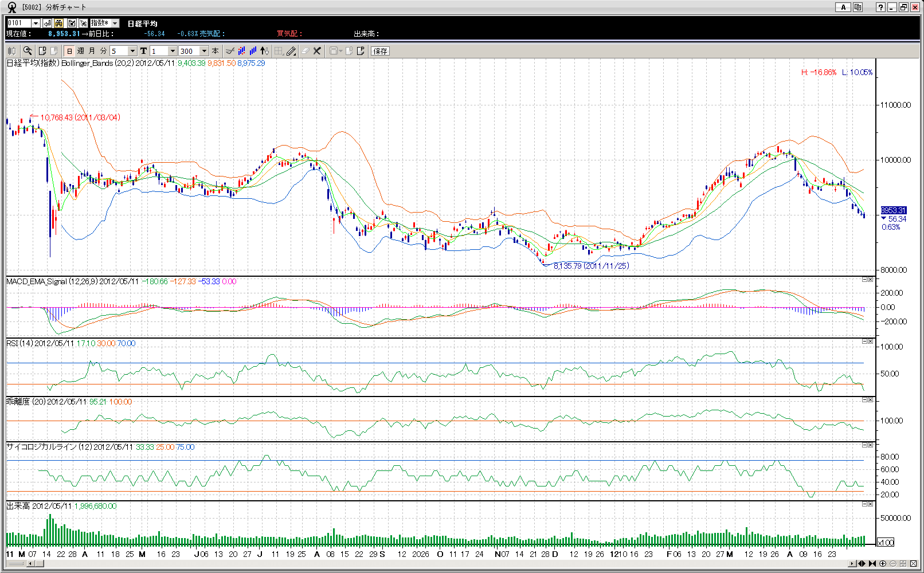Click the A font button in title bar
The image size is (924, 573).
[x=843, y=7]
